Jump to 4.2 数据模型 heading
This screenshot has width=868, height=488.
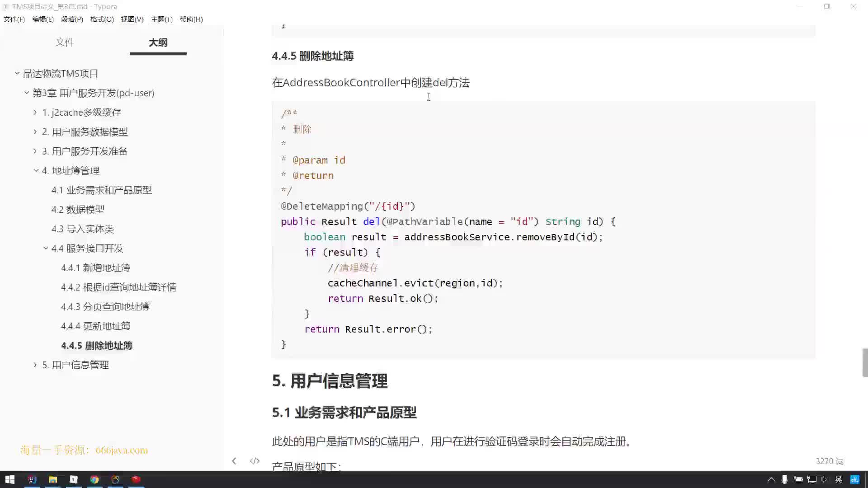(x=78, y=210)
